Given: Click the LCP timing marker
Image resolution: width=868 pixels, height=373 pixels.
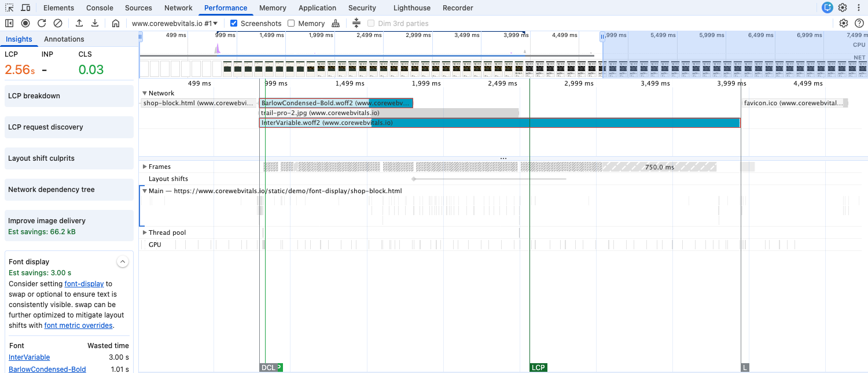Looking at the screenshot, I should (538, 367).
